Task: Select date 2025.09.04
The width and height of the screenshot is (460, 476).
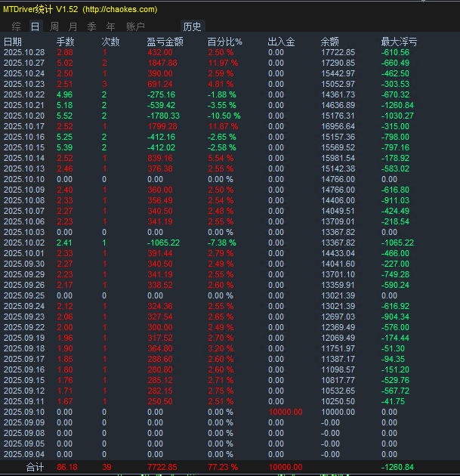Action: pos(24,454)
